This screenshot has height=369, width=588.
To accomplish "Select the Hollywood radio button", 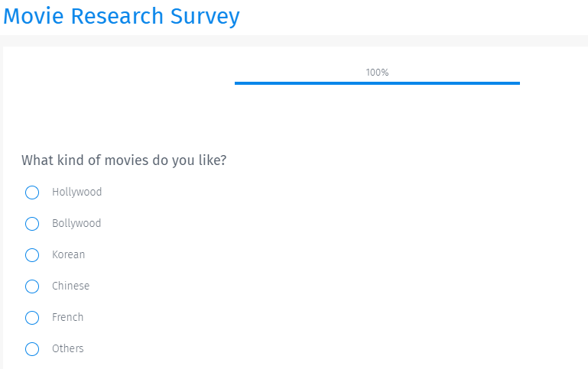I will [32, 193].
